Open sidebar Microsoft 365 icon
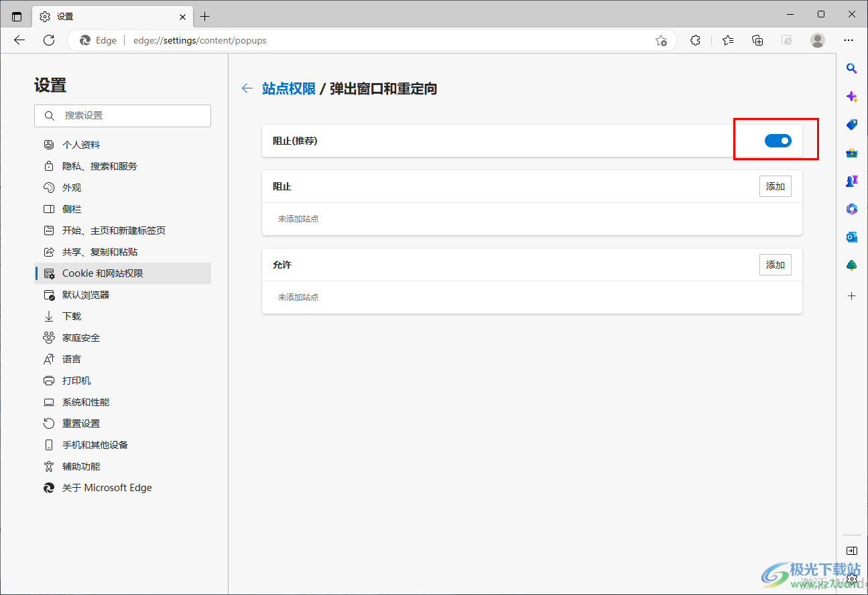 [x=852, y=209]
